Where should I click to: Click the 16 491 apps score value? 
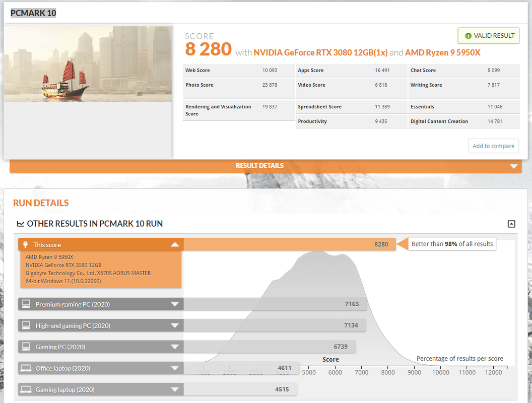coord(382,70)
